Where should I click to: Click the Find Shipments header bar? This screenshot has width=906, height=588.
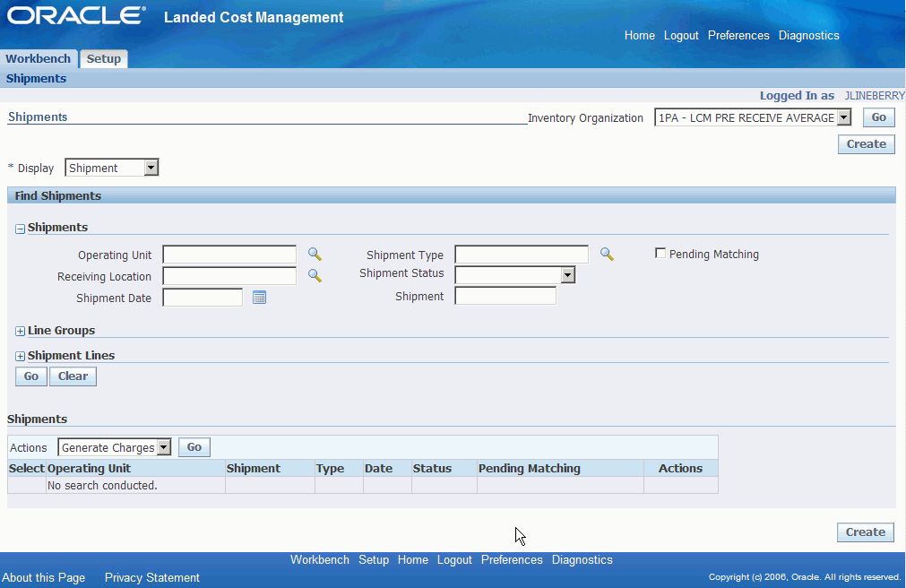pyautogui.click(x=452, y=195)
